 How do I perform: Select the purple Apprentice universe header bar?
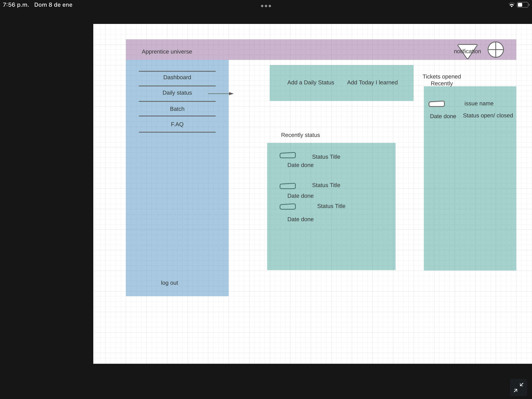(313, 50)
